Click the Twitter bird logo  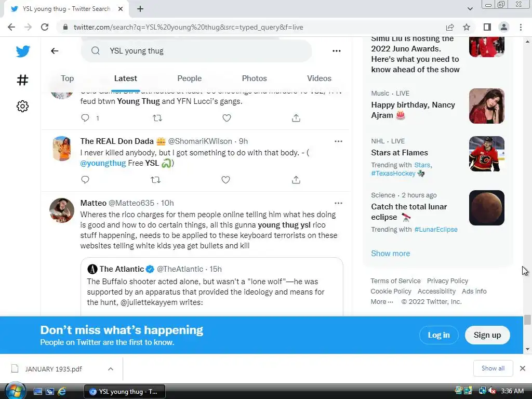point(23,51)
